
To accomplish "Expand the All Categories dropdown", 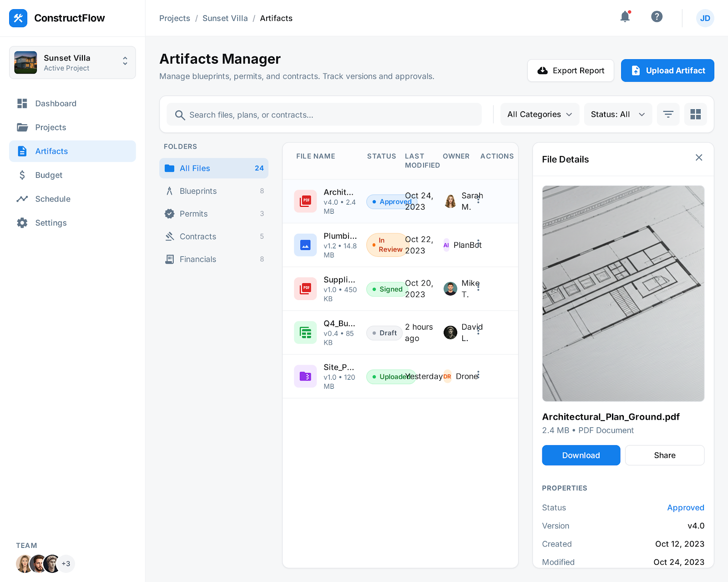I will 539,114.
